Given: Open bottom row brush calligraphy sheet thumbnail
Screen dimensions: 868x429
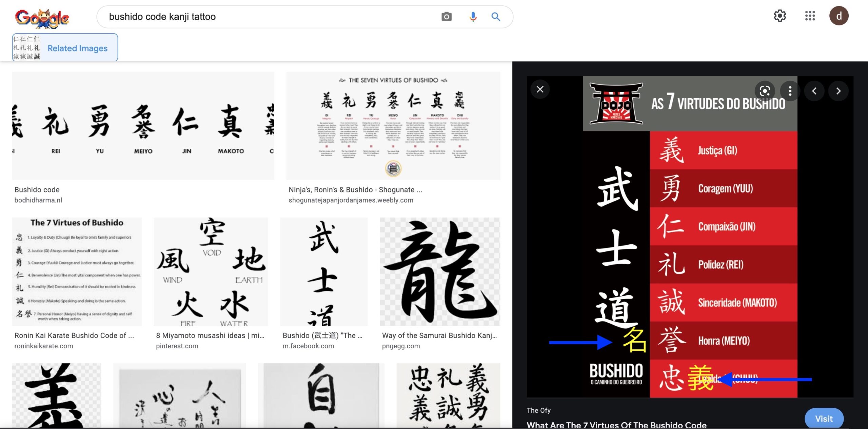Looking at the screenshot, I should [x=179, y=395].
